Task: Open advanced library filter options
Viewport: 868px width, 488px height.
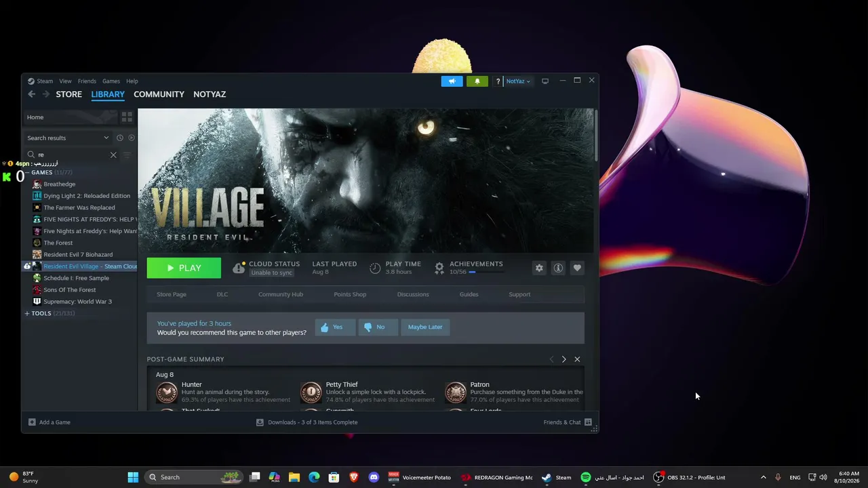Action: pyautogui.click(x=127, y=155)
